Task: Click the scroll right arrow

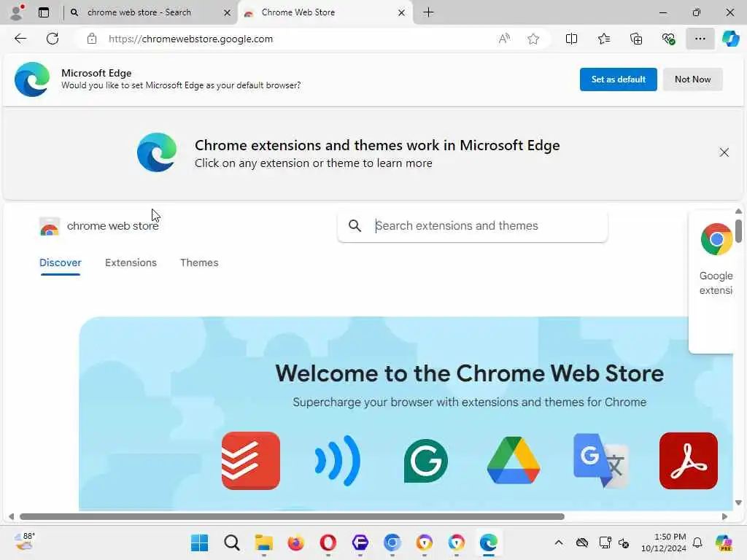Action: click(x=724, y=517)
